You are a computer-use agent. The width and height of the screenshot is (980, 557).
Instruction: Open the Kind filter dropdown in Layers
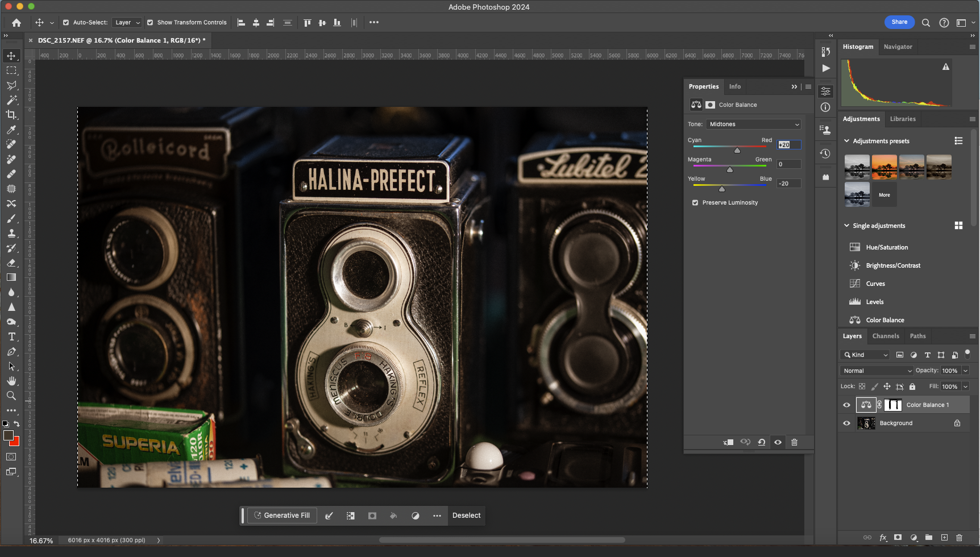point(865,354)
